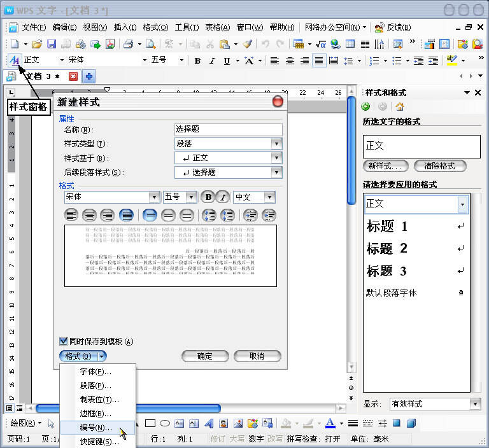
Task: Open the 样式基于 dropdown
Action: (x=276, y=158)
